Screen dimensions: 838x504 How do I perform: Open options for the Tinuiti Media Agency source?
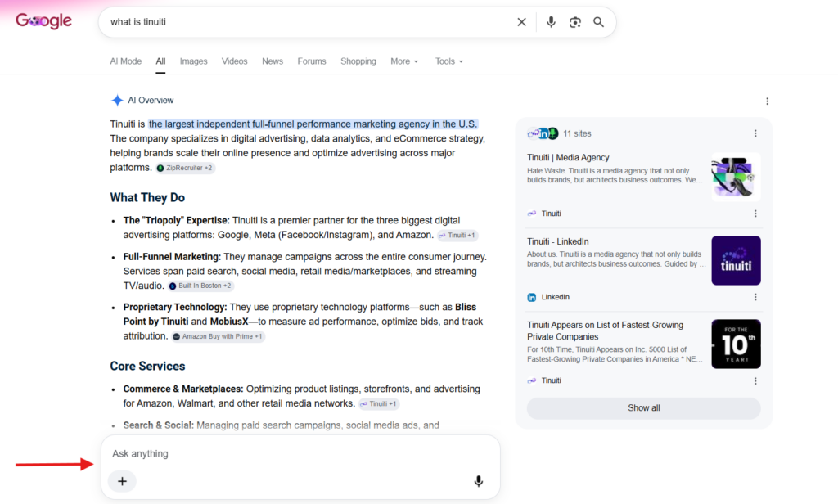[755, 214]
